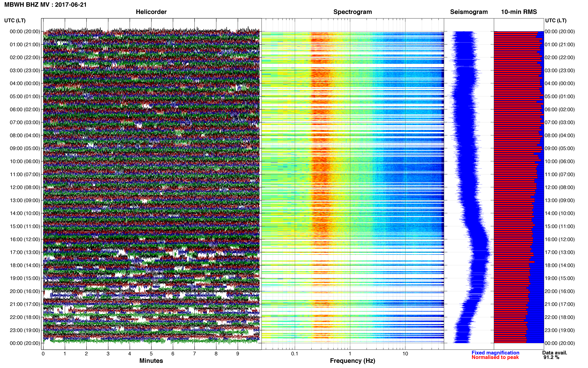Click the 'Frequency (Hz)' x-axis label
Image resolution: width=588 pixels, height=368 pixels.
[x=352, y=361]
